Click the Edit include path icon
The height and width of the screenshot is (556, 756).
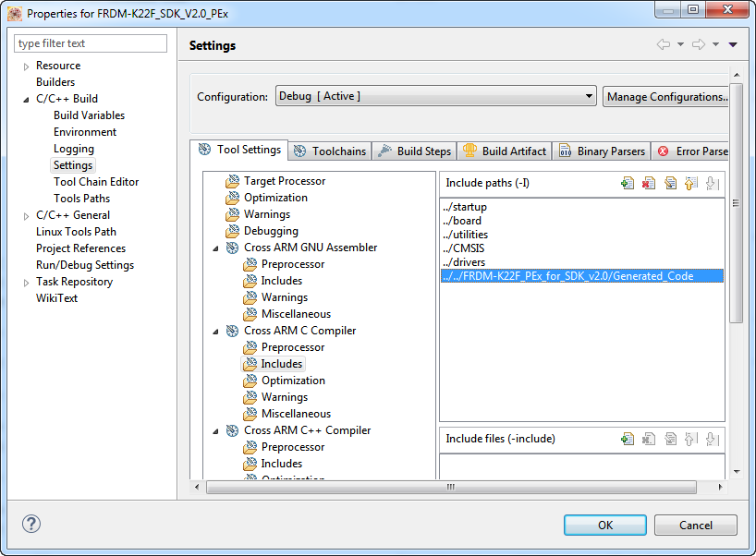click(670, 183)
